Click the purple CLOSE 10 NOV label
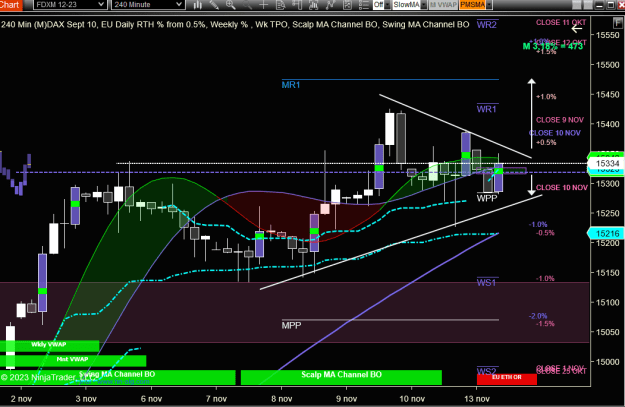The width and height of the screenshot is (625, 407). coord(555,133)
